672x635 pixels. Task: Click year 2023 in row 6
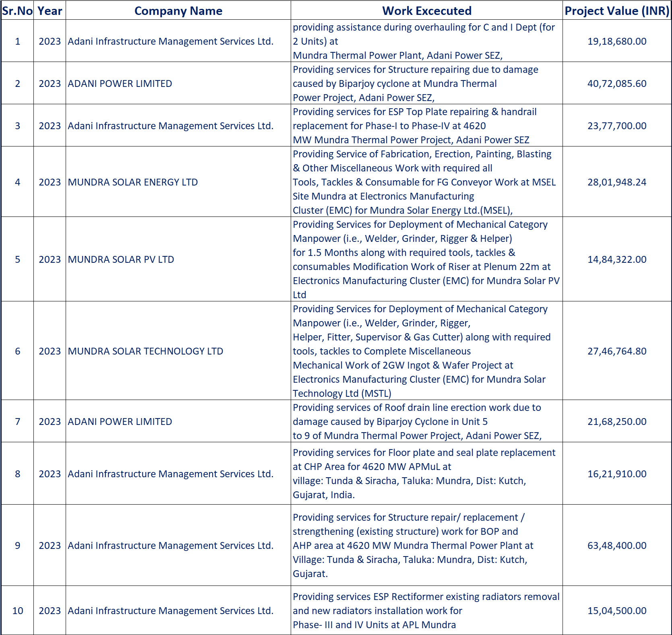pos(50,351)
